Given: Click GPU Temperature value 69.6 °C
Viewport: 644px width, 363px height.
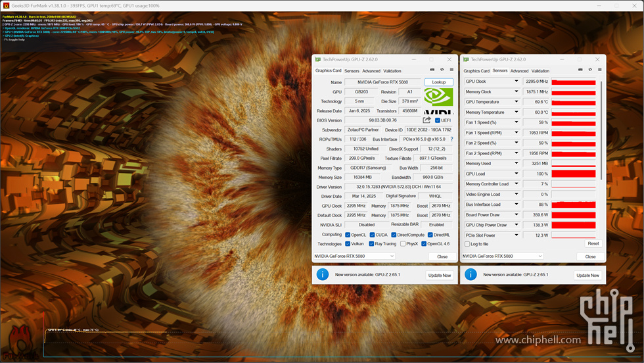Looking at the screenshot, I should coord(536,102).
